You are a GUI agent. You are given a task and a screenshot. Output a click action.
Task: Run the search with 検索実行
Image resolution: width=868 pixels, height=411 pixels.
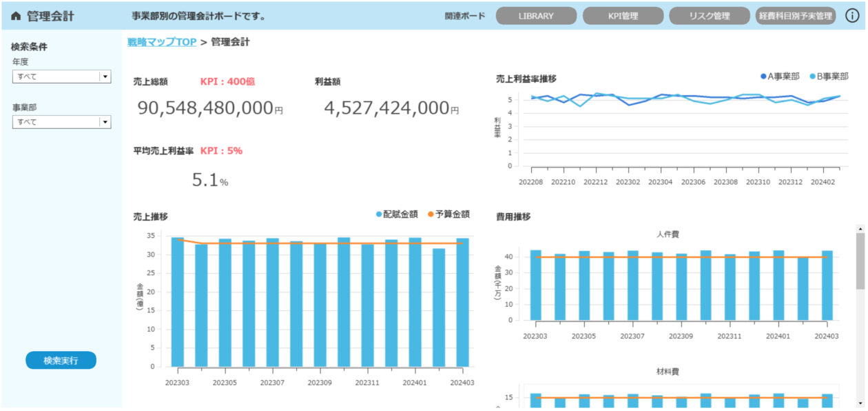pyautogui.click(x=61, y=360)
